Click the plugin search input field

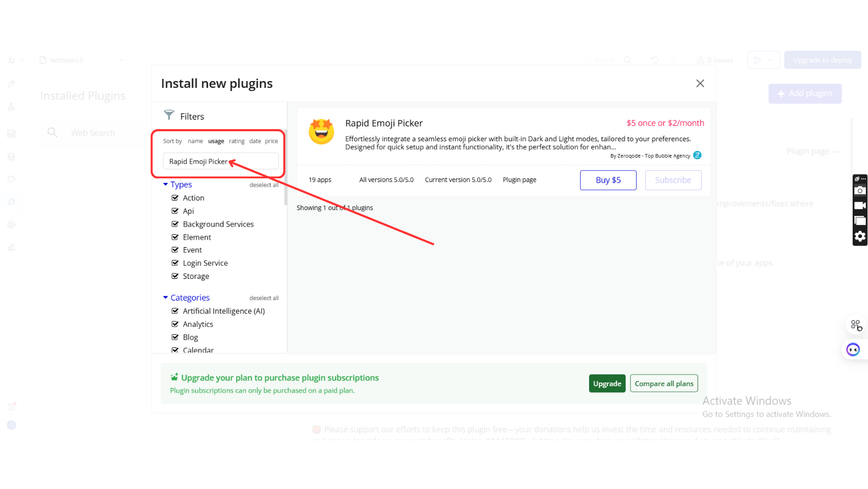pyautogui.click(x=221, y=161)
